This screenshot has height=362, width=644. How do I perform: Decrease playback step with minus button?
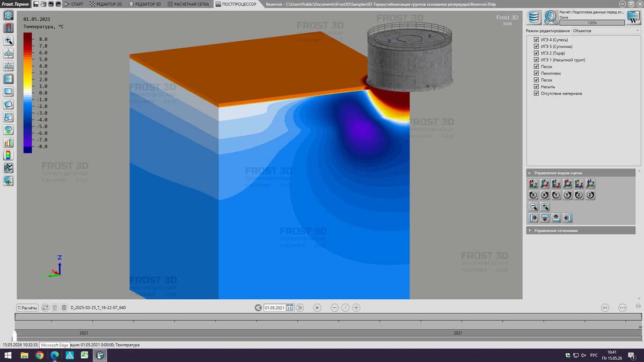335,308
